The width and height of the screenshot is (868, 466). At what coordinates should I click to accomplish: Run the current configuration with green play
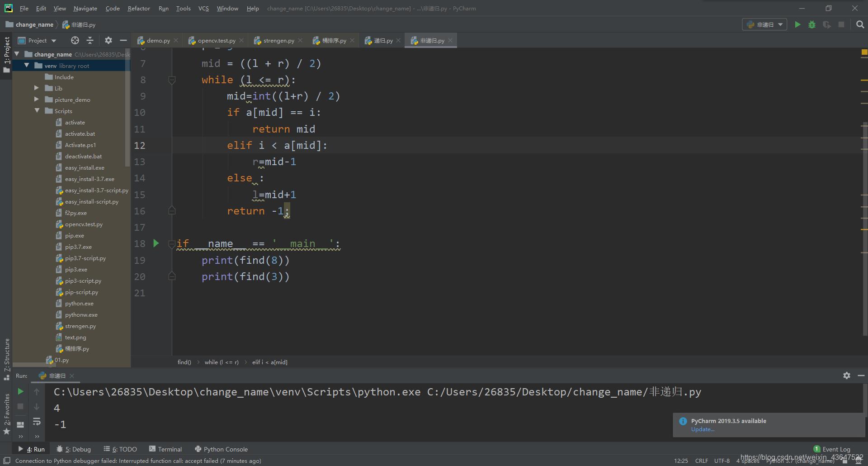point(797,24)
